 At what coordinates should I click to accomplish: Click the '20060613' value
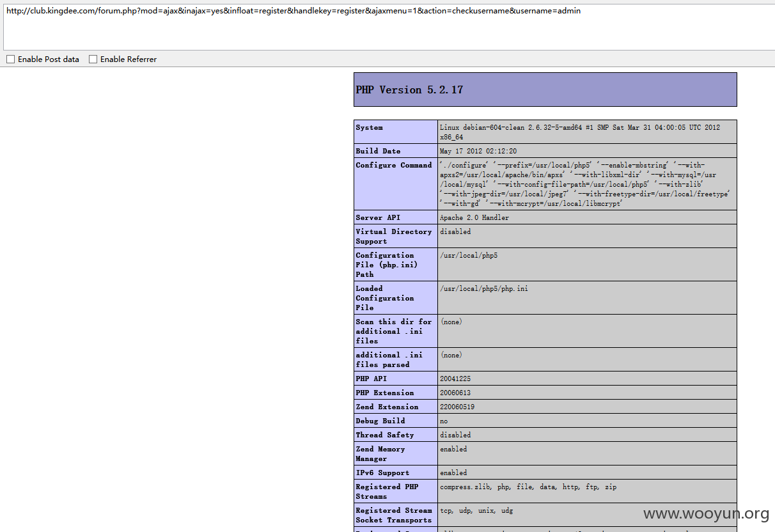(x=455, y=393)
